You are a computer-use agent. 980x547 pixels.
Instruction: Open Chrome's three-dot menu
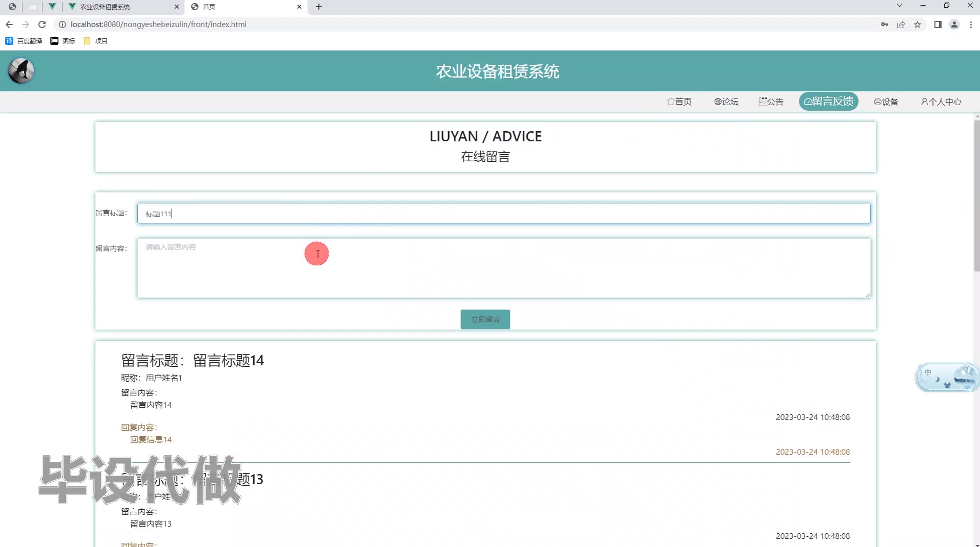971,24
